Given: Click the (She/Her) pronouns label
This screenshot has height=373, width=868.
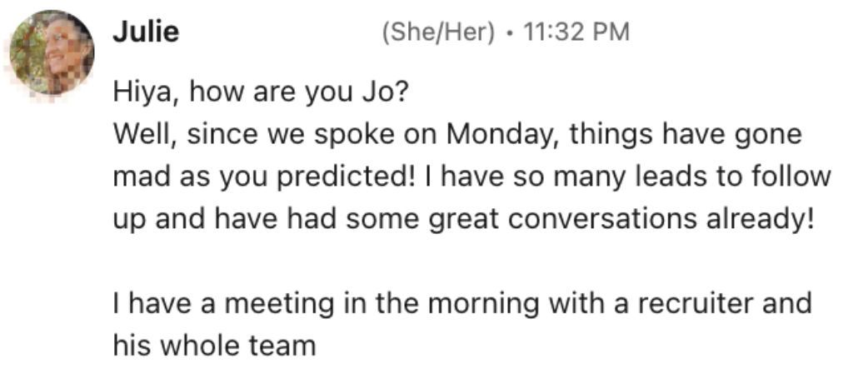Looking at the screenshot, I should (x=436, y=32).
